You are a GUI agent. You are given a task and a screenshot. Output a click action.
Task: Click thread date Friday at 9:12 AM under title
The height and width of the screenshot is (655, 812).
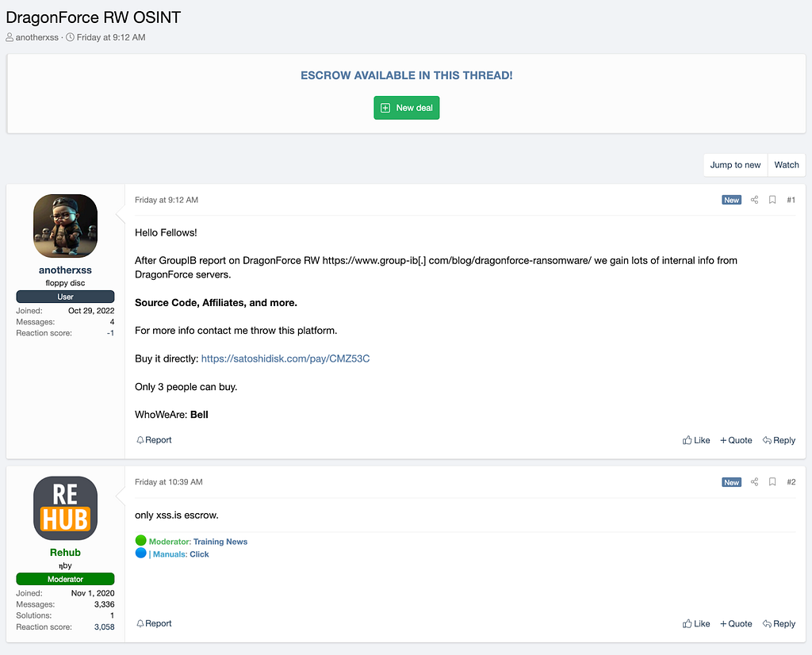(111, 37)
